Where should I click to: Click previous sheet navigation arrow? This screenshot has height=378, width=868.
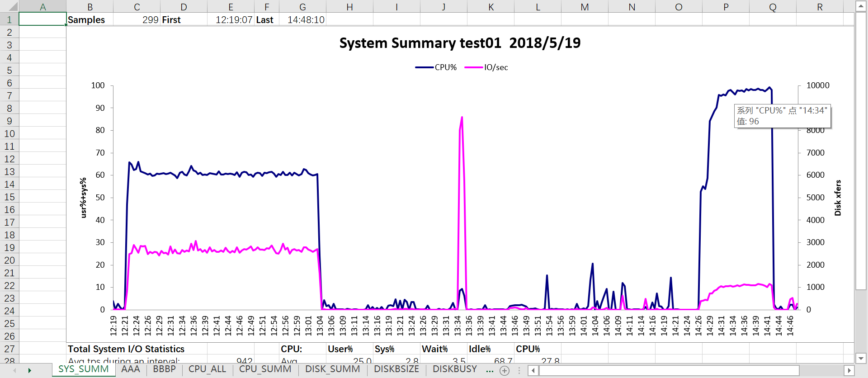tap(14, 371)
